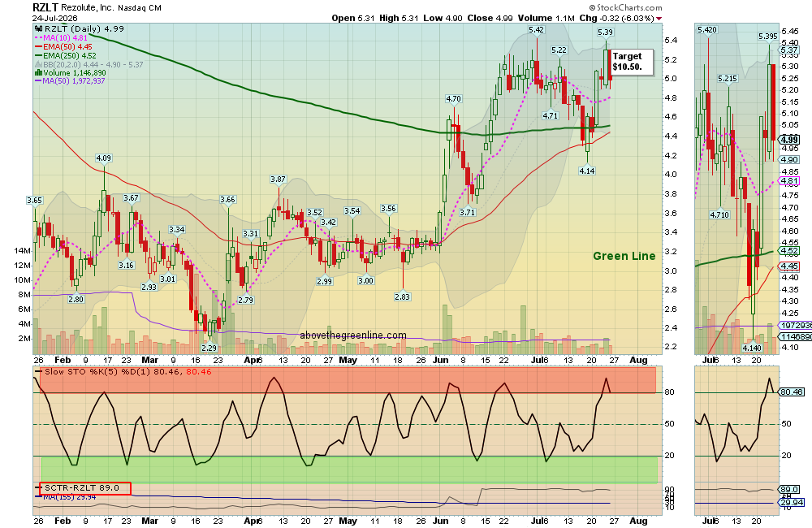Click the 3.56 May price label
Viewport: 812px width, 528px height.
click(x=388, y=208)
